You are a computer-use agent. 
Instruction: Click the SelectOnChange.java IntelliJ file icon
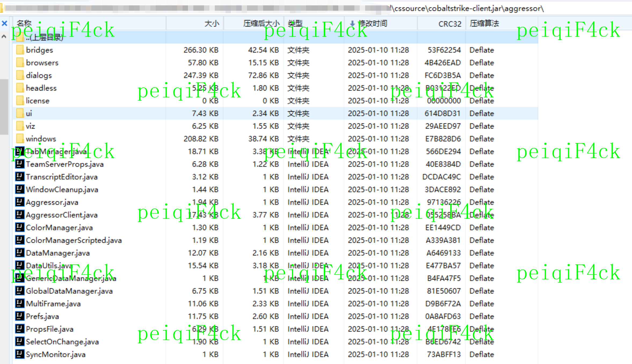20,341
